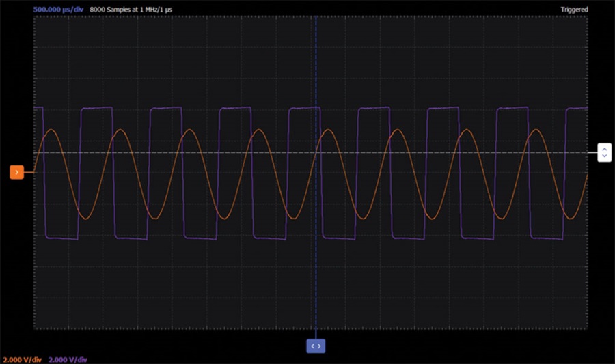This screenshot has height=364, width=615.
Task: Click the Triggered status label
Action: 574,10
